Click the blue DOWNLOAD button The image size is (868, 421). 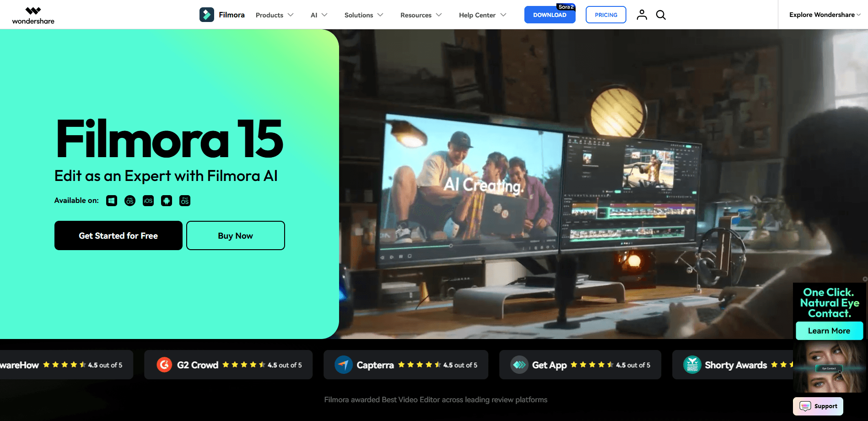550,15
